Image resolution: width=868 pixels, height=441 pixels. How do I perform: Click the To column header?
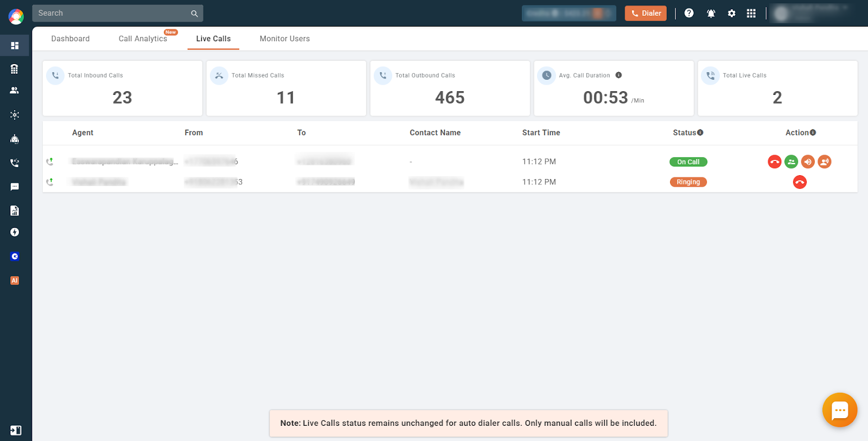(x=302, y=132)
